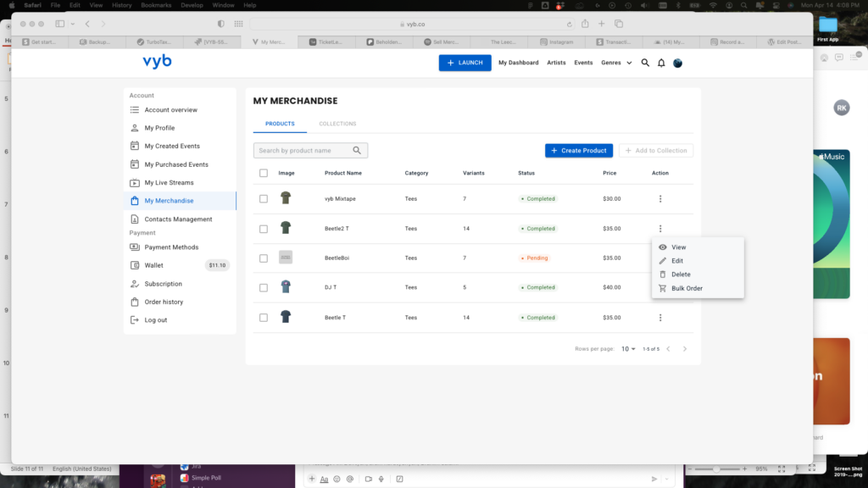Click Safari share icon
This screenshot has width=868, height=488.
pyautogui.click(x=585, y=24)
